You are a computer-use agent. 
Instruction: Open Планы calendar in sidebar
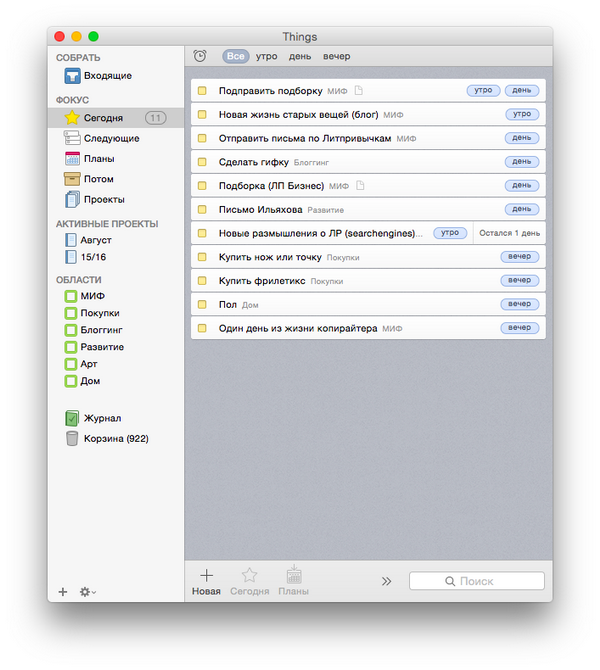[x=72, y=158]
